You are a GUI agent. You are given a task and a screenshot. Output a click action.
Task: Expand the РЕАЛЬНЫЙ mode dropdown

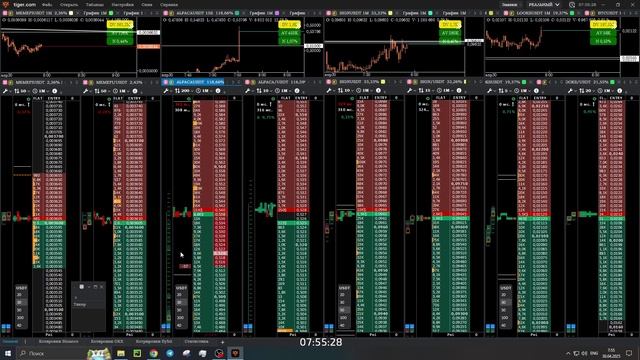543,4
